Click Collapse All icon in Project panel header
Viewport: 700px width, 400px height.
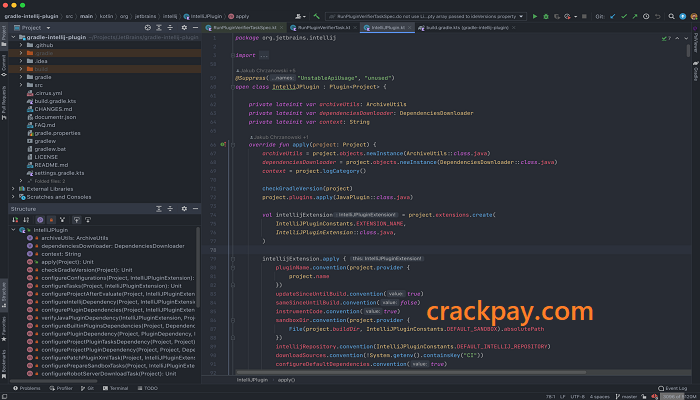tap(170, 28)
